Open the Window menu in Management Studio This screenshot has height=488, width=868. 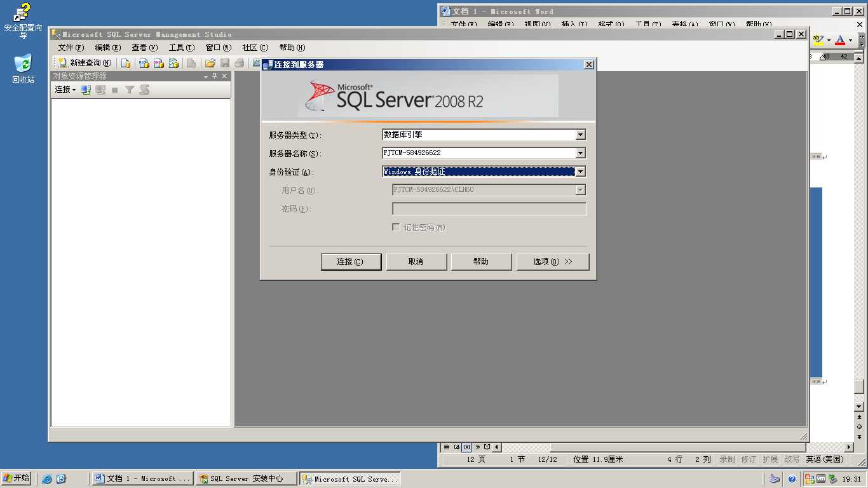point(218,48)
